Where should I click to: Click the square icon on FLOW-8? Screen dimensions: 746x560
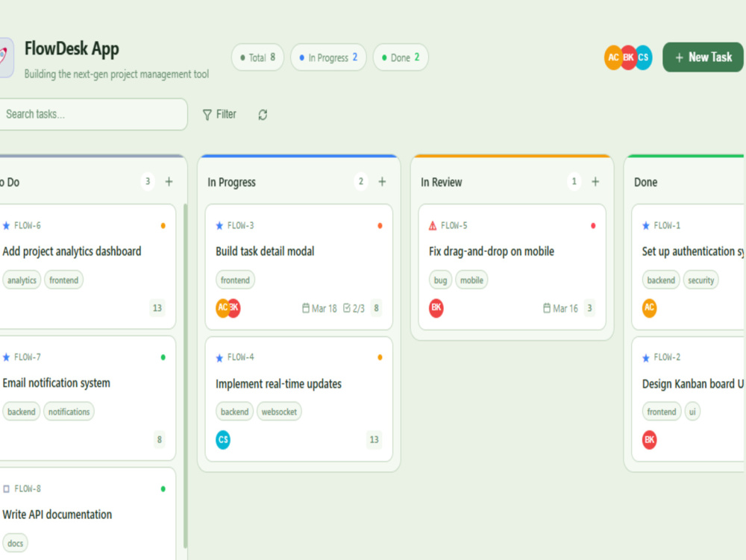(x=6, y=488)
